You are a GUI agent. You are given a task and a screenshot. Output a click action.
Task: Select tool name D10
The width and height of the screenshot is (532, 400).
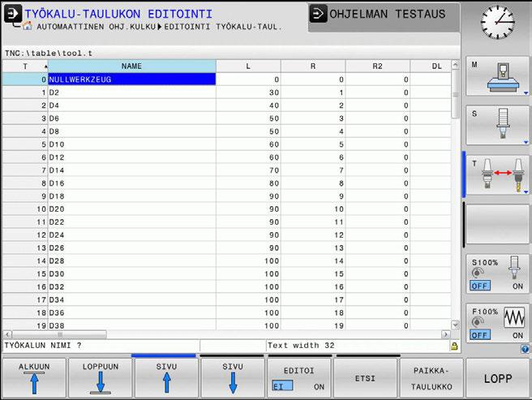[x=131, y=144]
